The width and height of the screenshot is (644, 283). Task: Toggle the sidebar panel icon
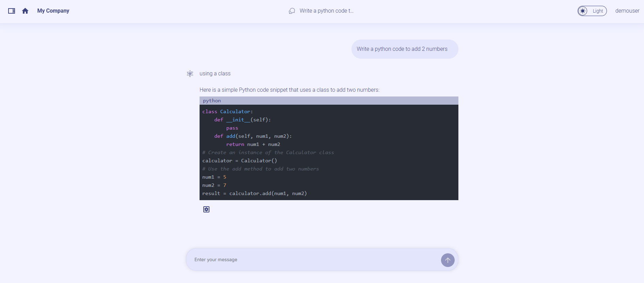[12, 11]
